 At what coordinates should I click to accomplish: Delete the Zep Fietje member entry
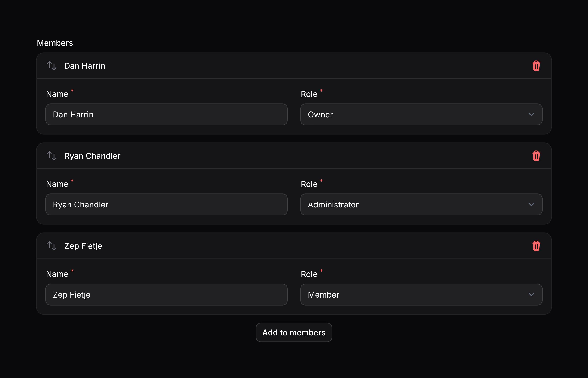[536, 246]
